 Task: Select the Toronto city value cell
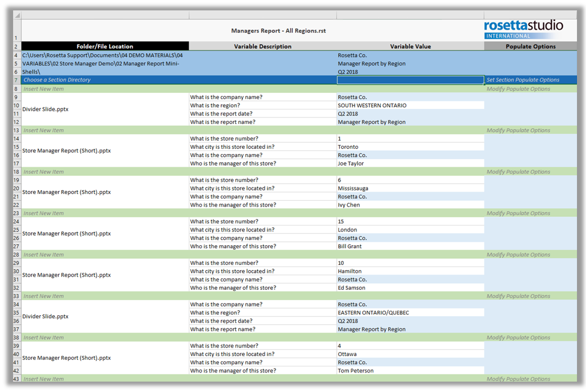click(410, 147)
